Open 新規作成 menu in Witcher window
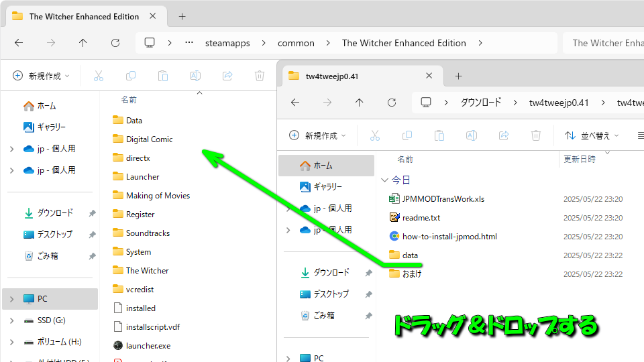 pos(41,76)
